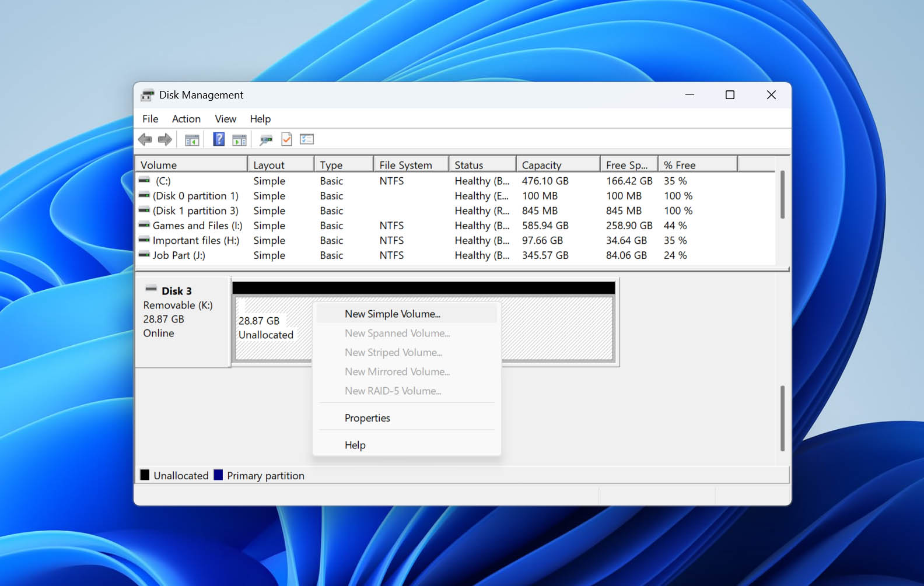This screenshot has height=586, width=924.
Task: Click the 84.06 GB free space cell
Action: pyautogui.click(x=626, y=255)
